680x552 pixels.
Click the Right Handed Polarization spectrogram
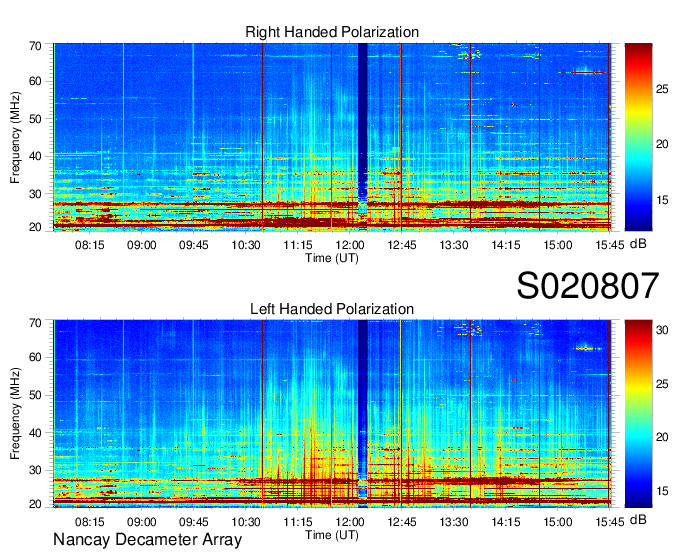tap(332, 137)
